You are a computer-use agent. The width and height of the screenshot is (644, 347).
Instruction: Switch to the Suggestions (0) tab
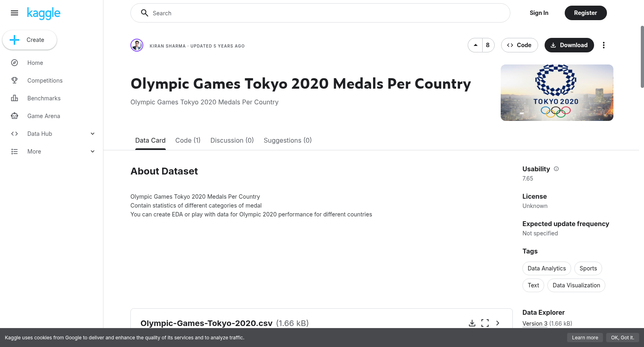click(288, 140)
